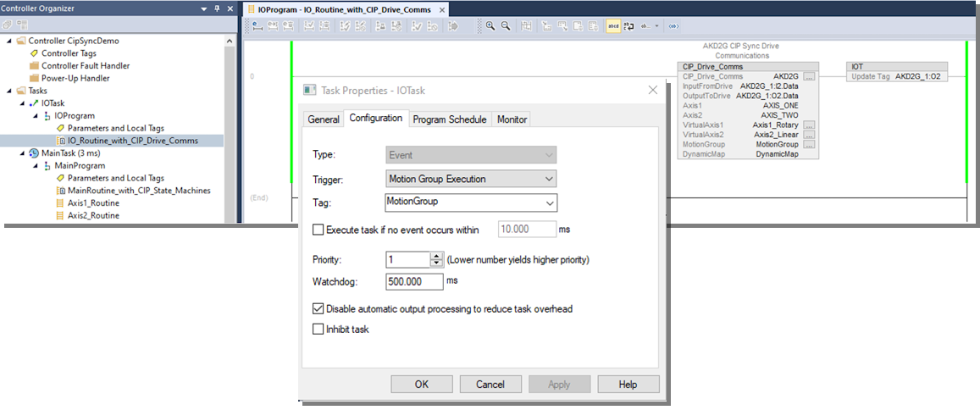
Task: Collapse the Tasks tree node
Action: pos(8,91)
